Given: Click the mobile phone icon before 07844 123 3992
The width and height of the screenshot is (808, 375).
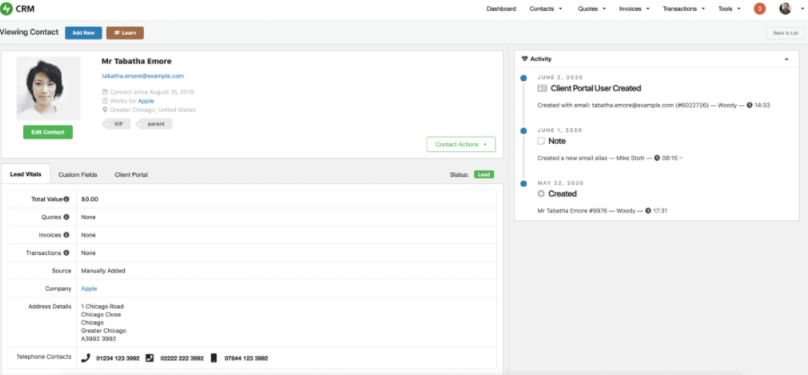Looking at the screenshot, I should click(x=214, y=358).
